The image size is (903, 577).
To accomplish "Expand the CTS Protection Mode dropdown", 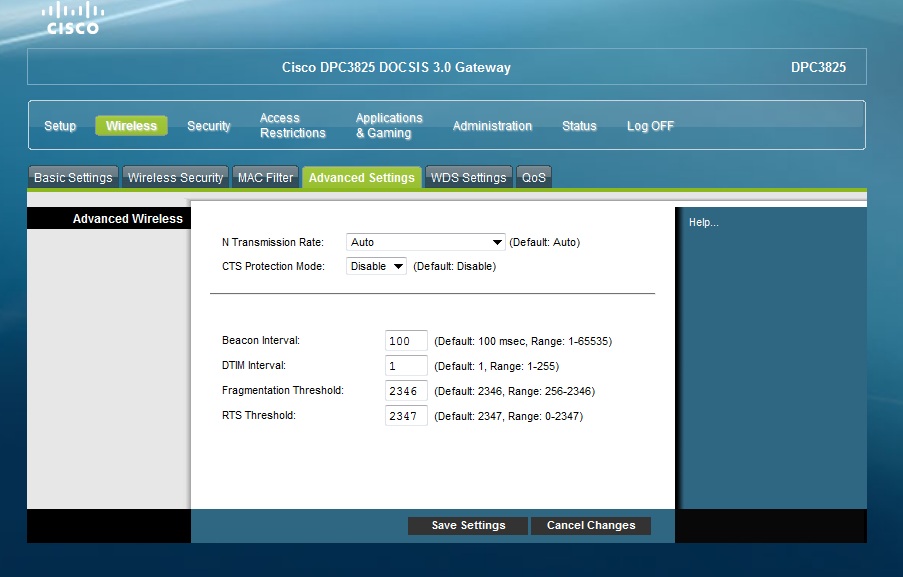I will [x=376, y=266].
